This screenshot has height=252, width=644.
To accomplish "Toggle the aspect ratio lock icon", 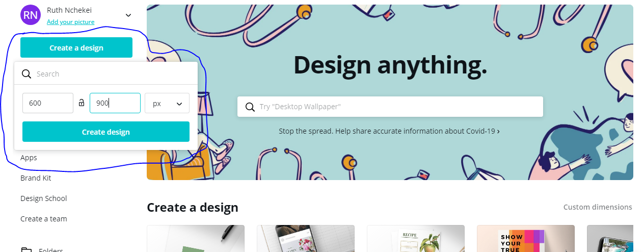I will pos(82,103).
